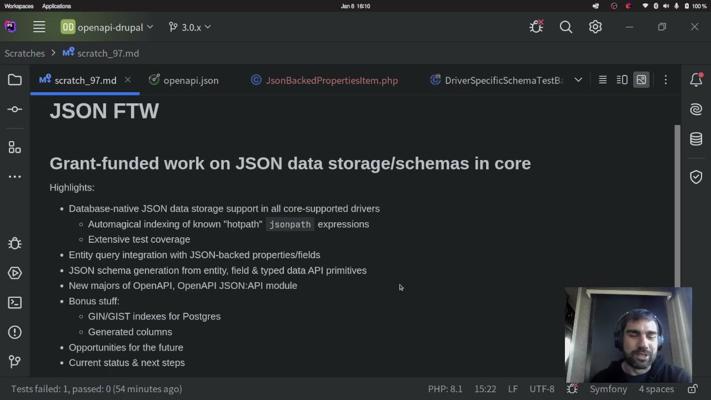Open the Commit tool window
711x400 pixels.
(14, 109)
